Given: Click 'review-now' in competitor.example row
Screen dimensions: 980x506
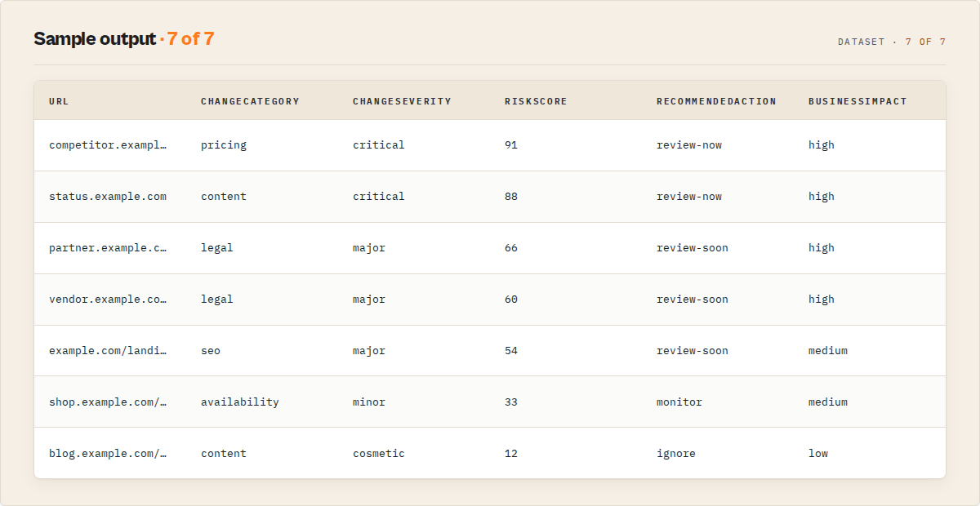Looking at the screenshot, I should click(x=689, y=145).
